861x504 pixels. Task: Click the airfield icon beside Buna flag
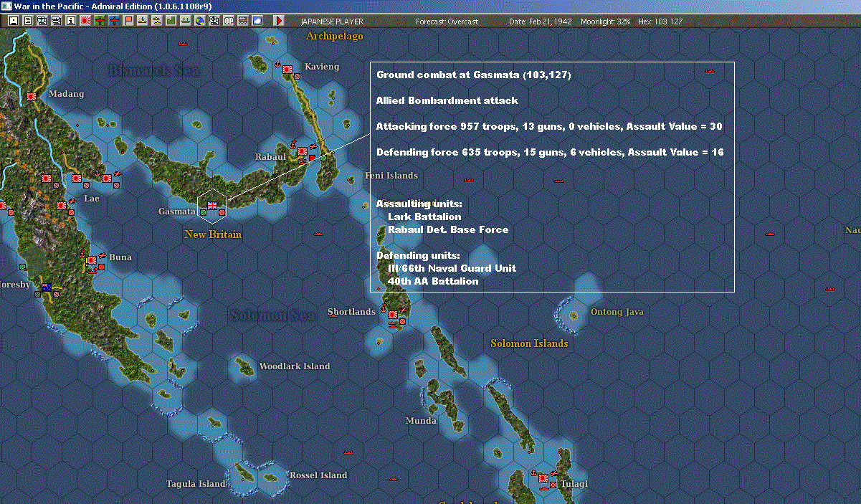[103, 255]
